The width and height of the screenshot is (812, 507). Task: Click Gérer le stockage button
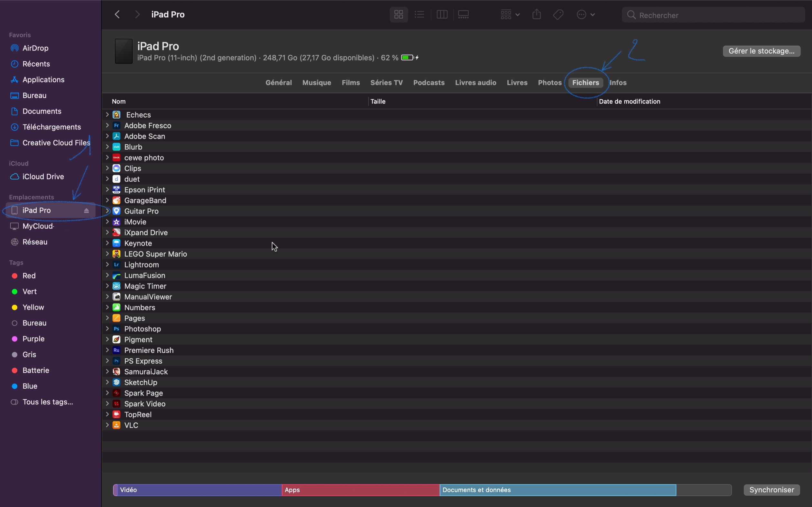click(x=761, y=51)
